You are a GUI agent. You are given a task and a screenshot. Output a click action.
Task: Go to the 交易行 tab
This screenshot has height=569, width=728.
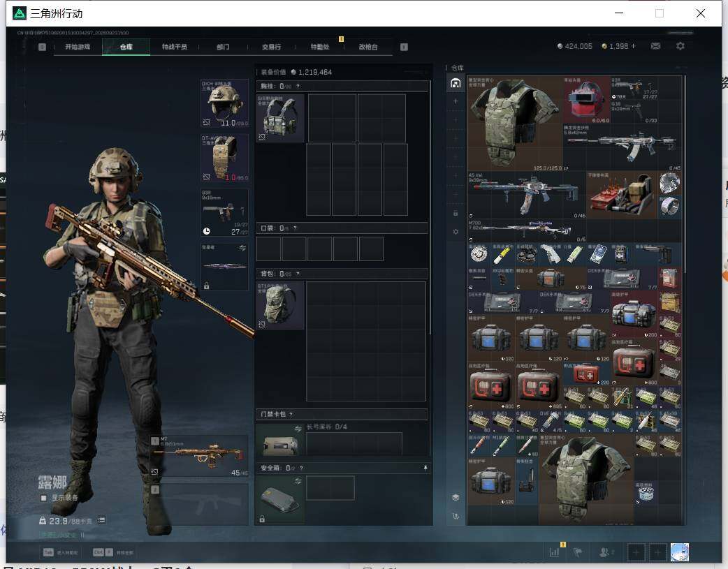pyautogui.click(x=271, y=47)
